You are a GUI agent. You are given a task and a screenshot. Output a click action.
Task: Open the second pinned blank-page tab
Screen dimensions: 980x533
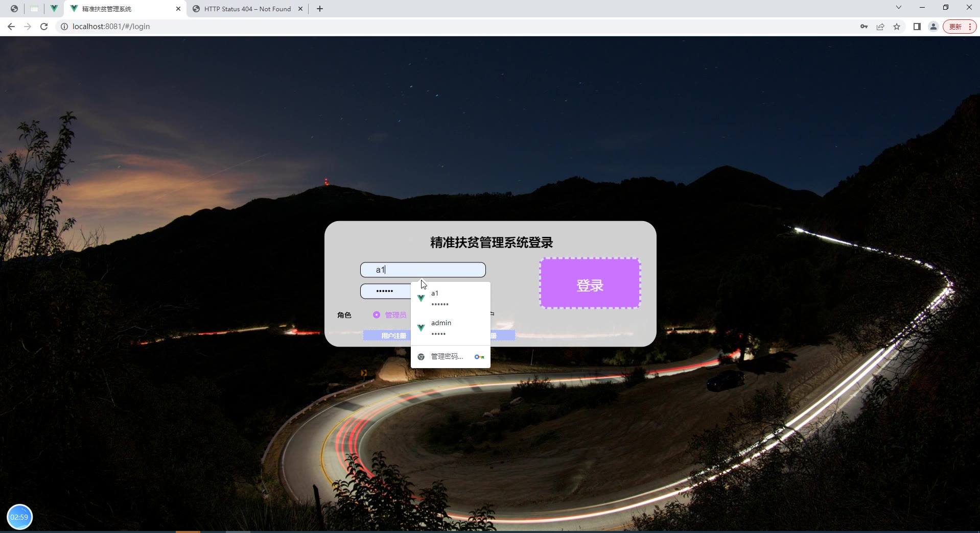[34, 9]
